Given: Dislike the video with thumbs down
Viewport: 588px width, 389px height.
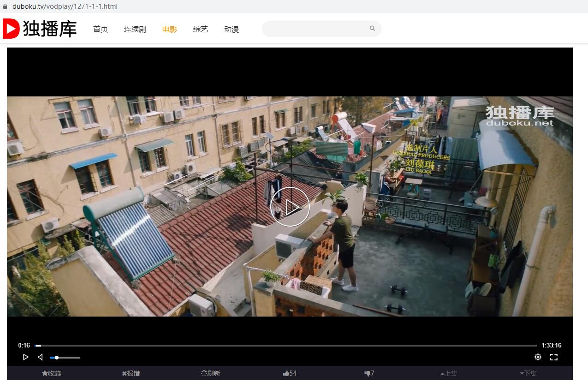Looking at the screenshot, I should click(x=369, y=373).
